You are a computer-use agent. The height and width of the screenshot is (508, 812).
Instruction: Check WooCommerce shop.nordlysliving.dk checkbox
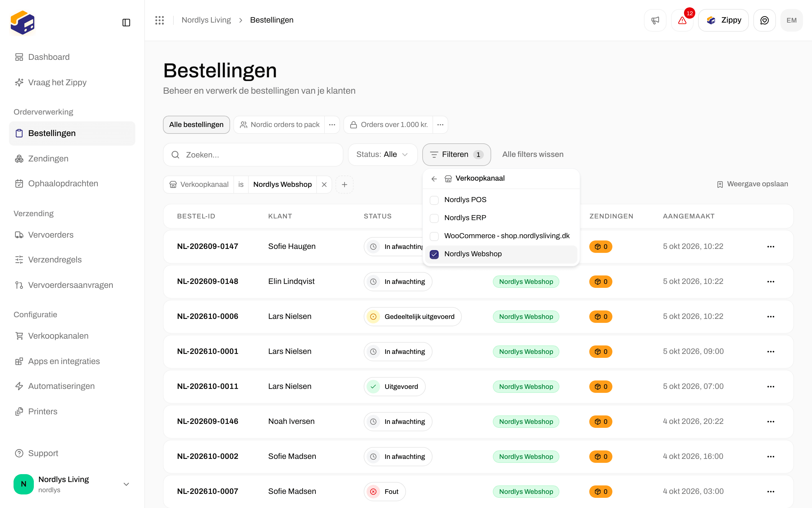434,236
